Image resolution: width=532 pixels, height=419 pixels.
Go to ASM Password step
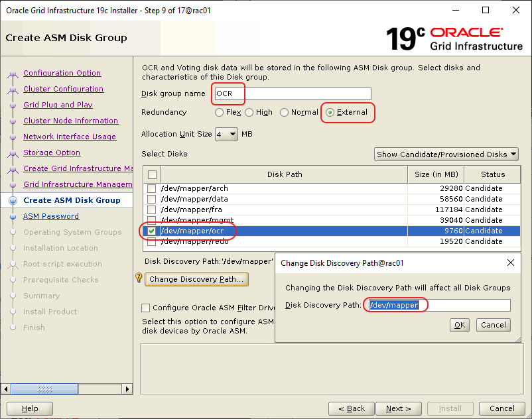pyautogui.click(x=51, y=216)
